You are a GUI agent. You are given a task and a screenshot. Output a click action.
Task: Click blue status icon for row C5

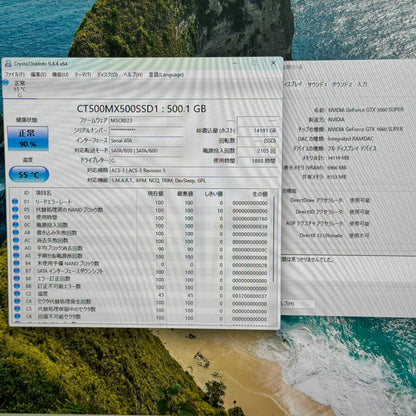coord(17,309)
